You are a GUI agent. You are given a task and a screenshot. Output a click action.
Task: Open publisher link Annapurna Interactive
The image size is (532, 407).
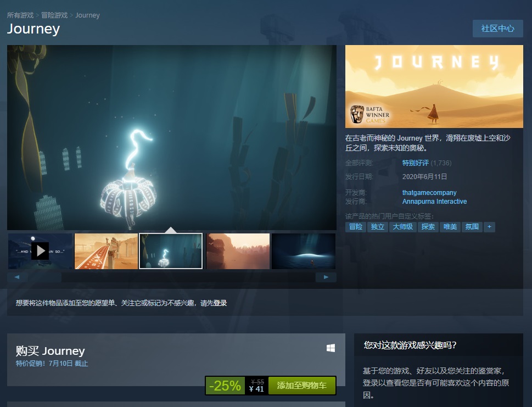pos(434,202)
